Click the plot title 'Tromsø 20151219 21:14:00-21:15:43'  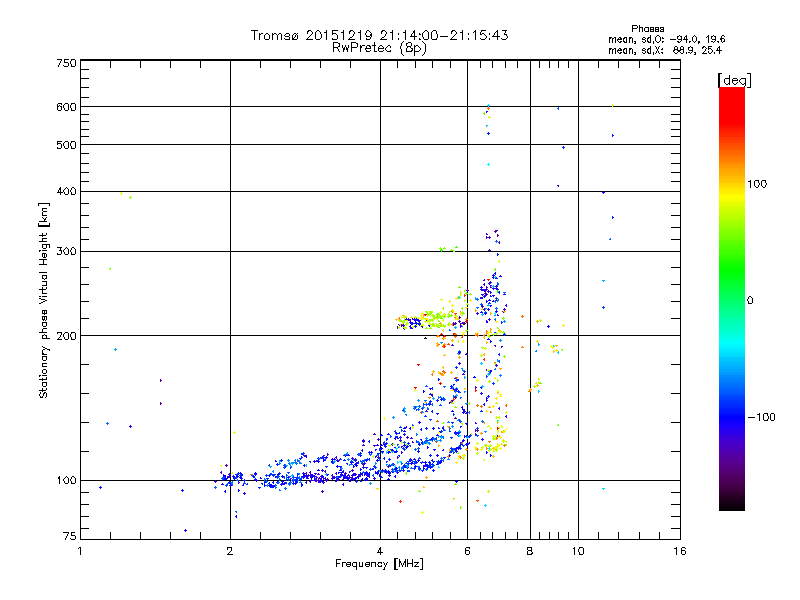pos(379,35)
